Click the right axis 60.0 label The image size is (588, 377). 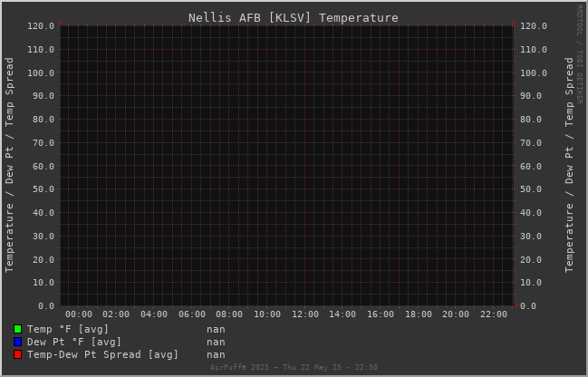click(531, 166)
